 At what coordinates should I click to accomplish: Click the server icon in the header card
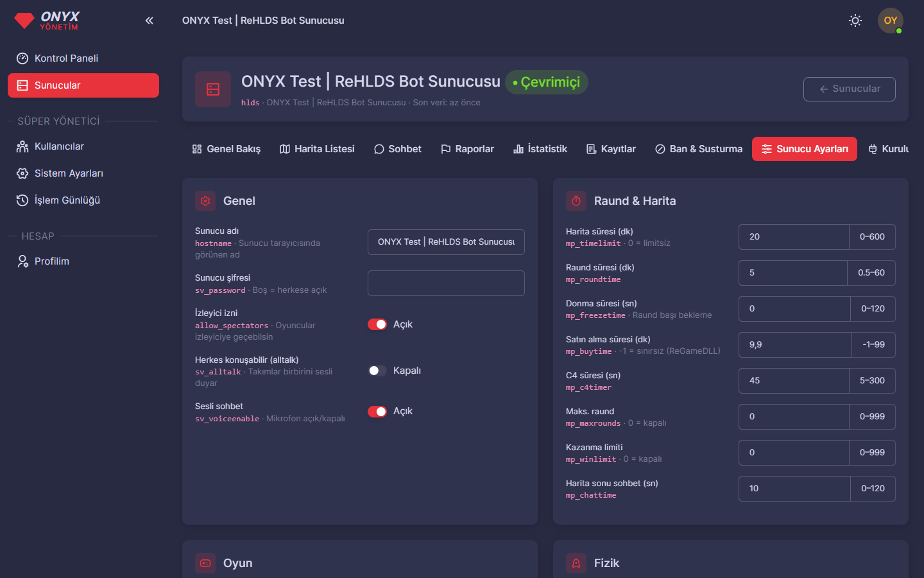coord(213,89)
